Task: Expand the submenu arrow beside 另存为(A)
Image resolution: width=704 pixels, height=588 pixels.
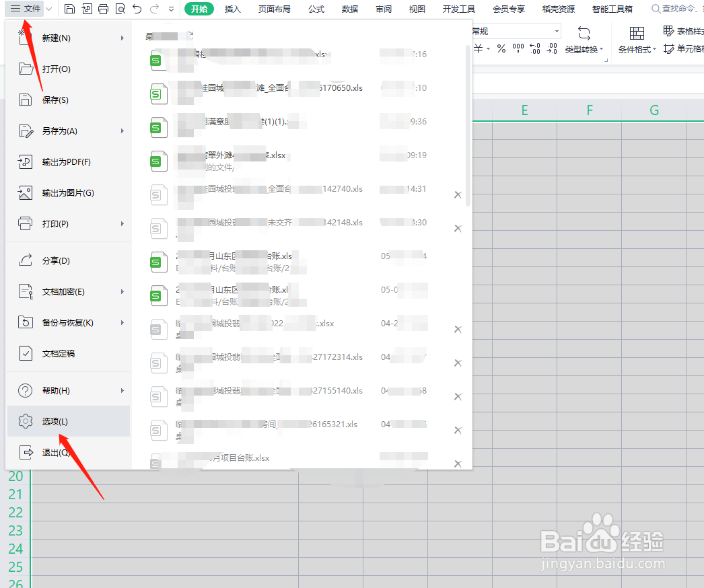Action: coord(122,131)
